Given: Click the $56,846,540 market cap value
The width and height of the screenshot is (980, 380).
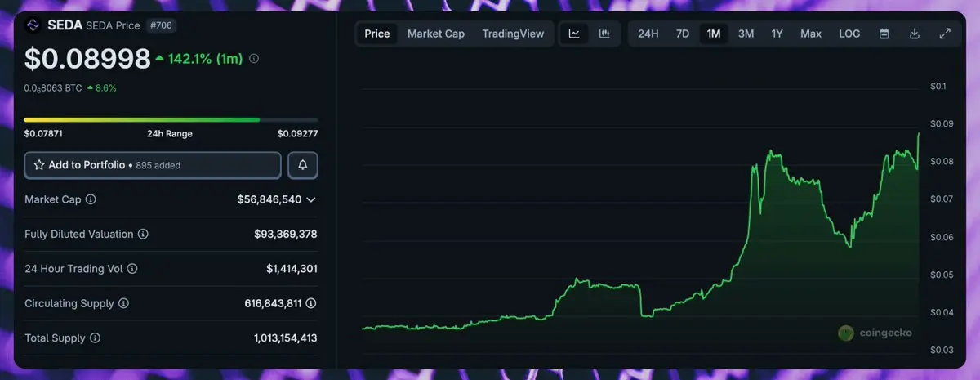Looking at the screenshot, I should click(269, 199).
